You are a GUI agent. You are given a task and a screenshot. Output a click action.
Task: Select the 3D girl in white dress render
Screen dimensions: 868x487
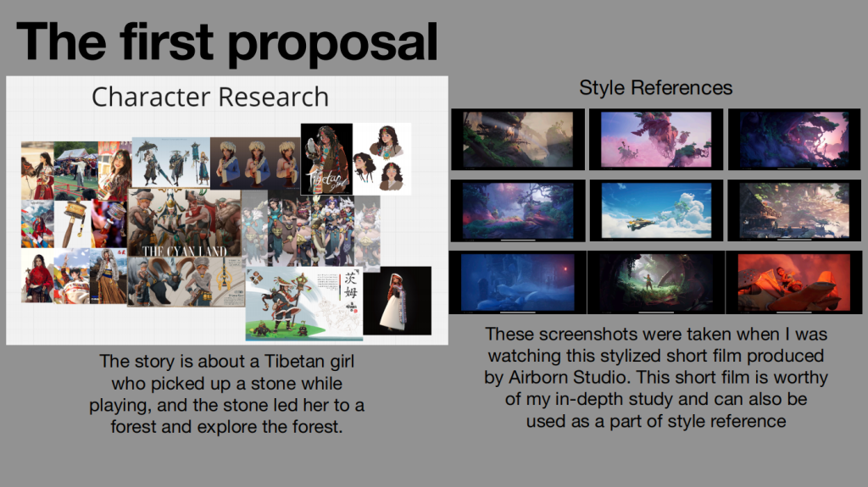coord(398,301)
